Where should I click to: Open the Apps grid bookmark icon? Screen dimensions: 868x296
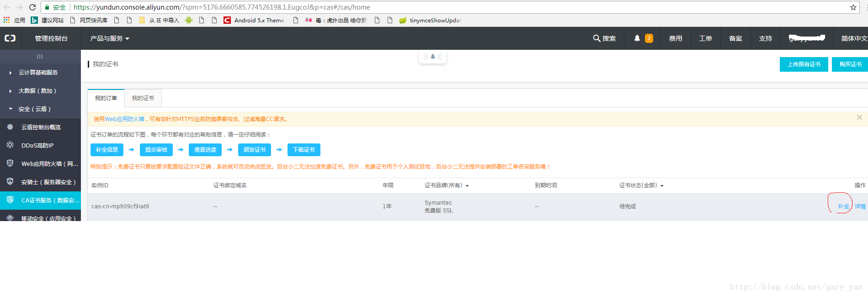(x=6, y=20)
